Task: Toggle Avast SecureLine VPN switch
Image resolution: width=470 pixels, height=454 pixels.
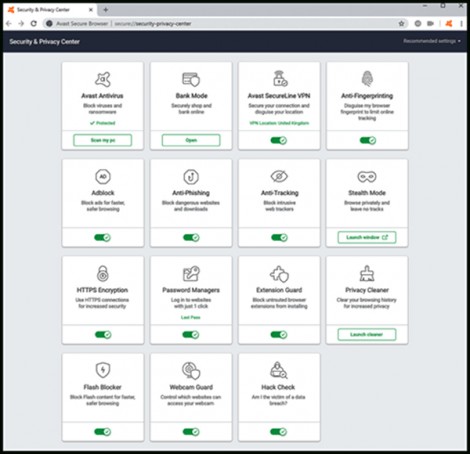Action: pos(279,140)
